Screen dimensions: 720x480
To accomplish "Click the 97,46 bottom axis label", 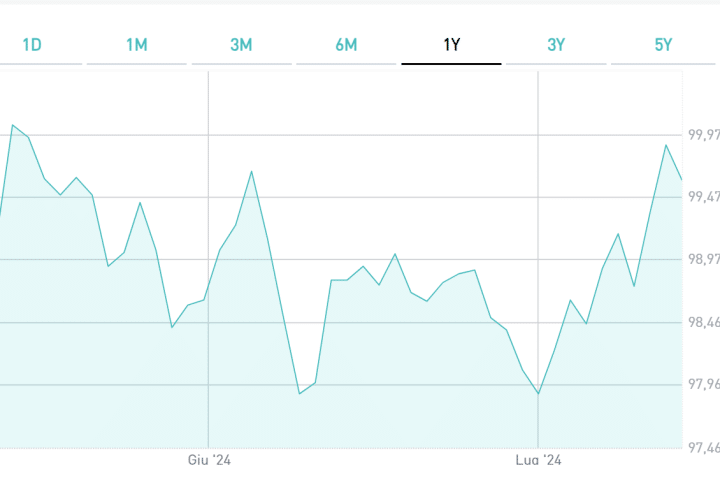I will coord(702,447).
